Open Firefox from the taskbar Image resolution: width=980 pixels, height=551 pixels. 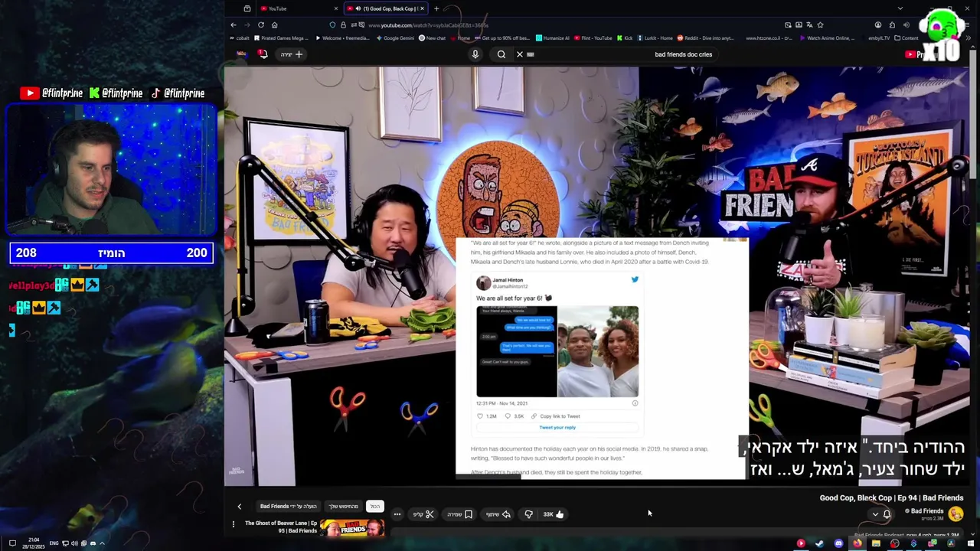pos(857,543)
